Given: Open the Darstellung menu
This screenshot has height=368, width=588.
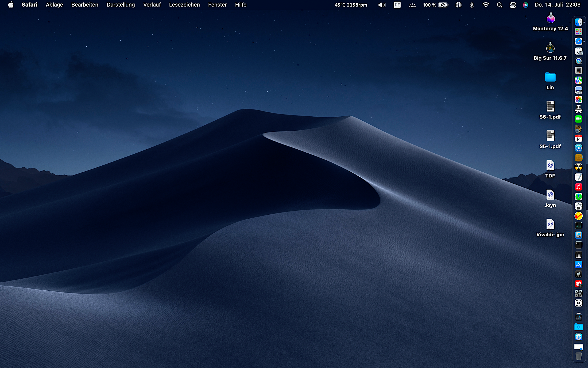Looking at the screenshot, I should (121, 5).
